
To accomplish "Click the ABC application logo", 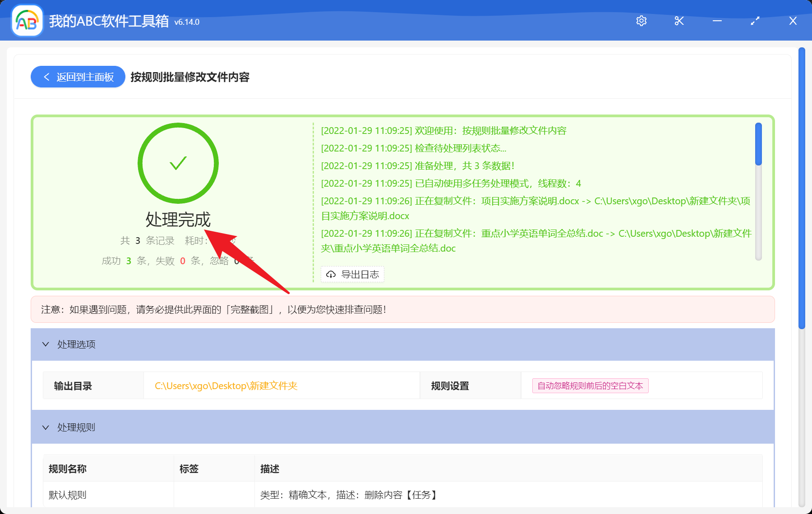I will (x=27, y=21).
